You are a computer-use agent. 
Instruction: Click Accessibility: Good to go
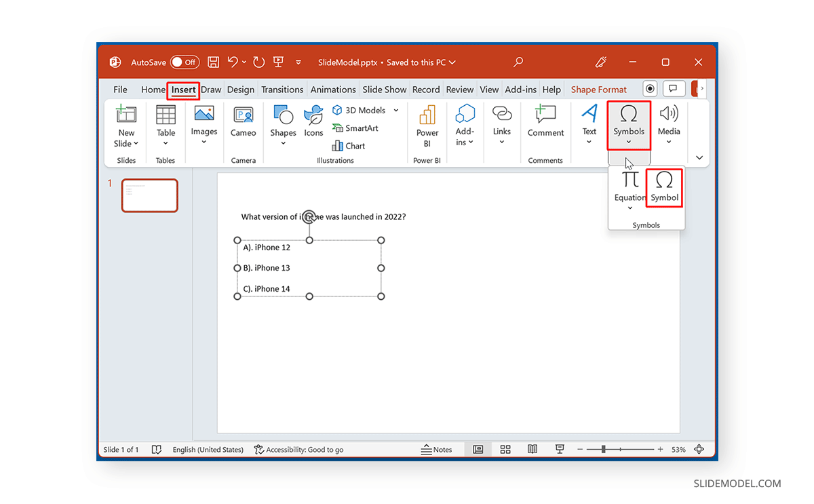(298, 449)
